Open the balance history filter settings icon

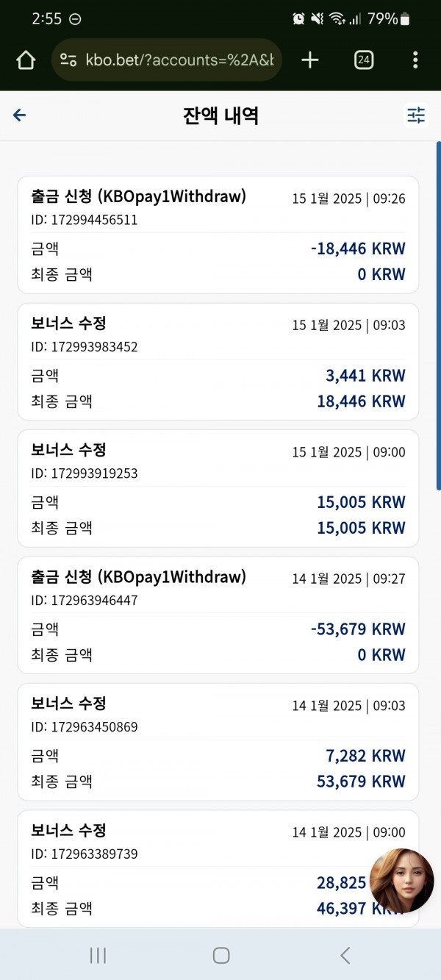click(x=416, y=115)
